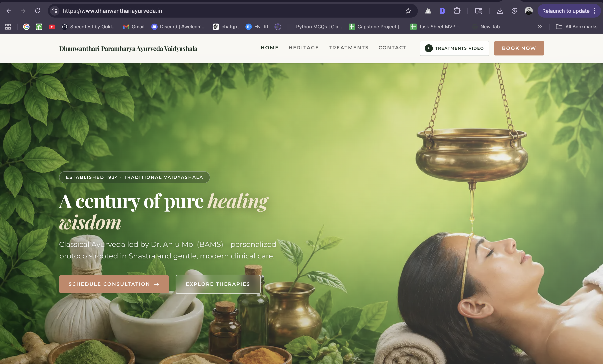This screenshot has width=603, height=364.
Task: Open the All Bookmarks folder
Action: pyautogui.click(x=577, y=27)
